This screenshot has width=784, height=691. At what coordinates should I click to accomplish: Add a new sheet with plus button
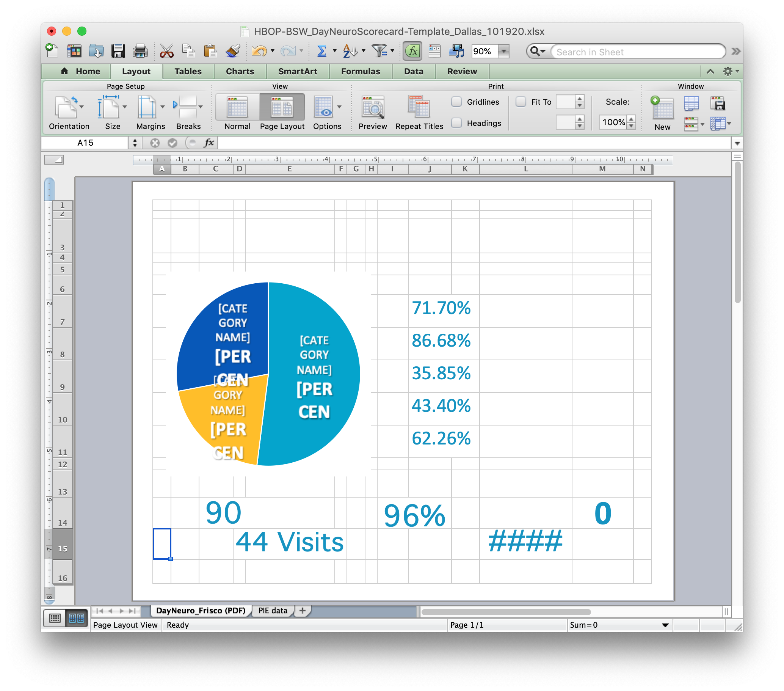[x=302, y=611]
